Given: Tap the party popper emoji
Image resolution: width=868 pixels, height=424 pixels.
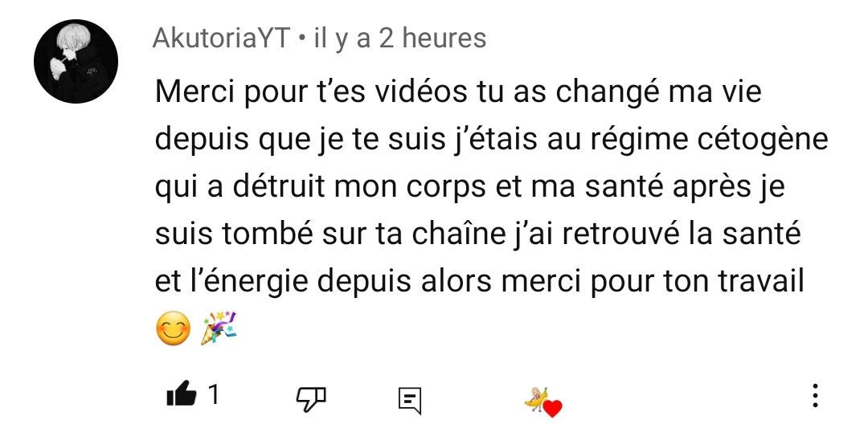Looking at the screenshot, I should point(219,328).
